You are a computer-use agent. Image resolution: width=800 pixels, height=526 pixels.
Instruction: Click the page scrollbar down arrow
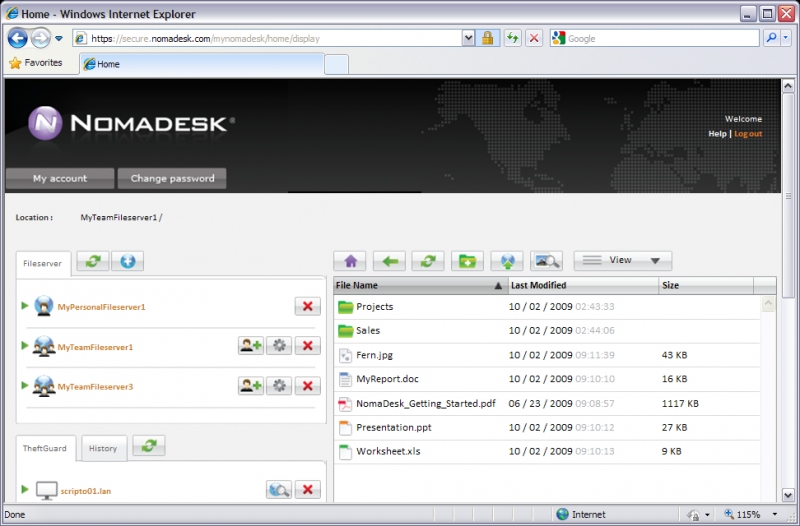coord(788,494)
